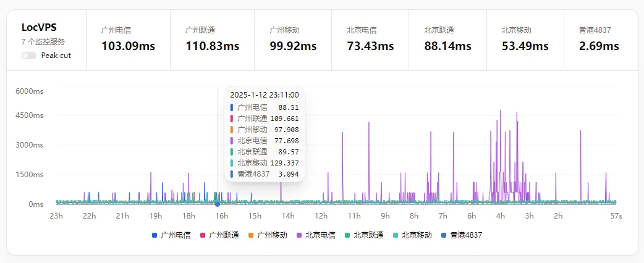This screenshot has width=644, height=263.
Task: Click the 4h x-axis label
Action: tap(500, 216)
